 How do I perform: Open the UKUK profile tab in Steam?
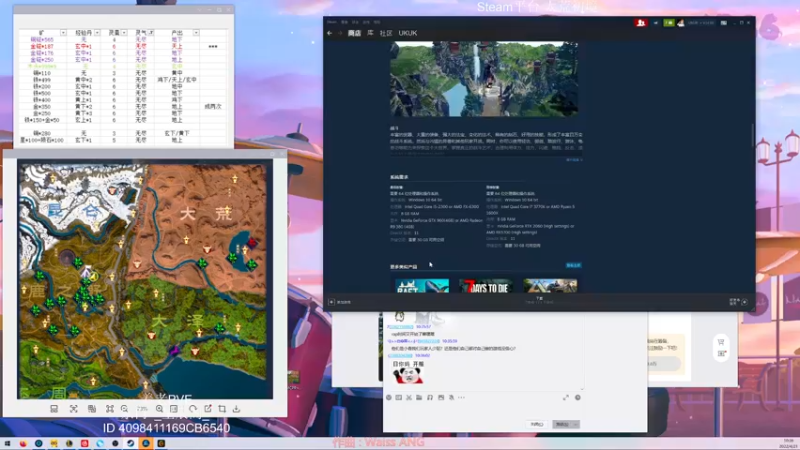click(x=408, y=33)
